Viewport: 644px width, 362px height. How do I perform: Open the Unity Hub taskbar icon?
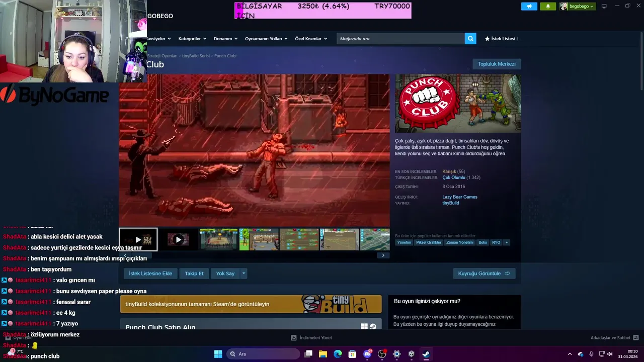point(411,354)
